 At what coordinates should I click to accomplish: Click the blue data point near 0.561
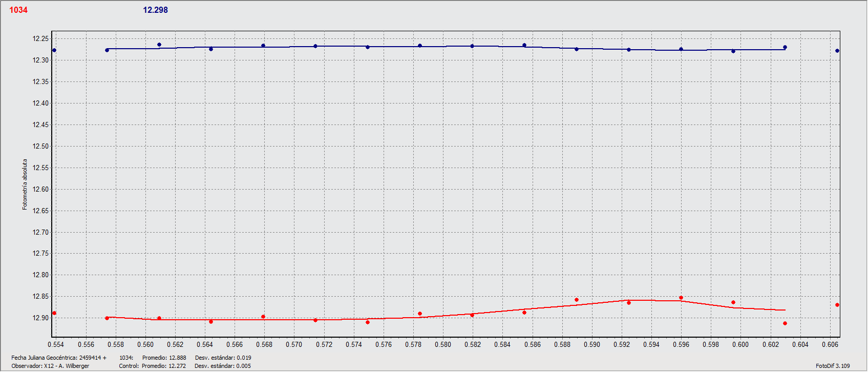tap(159, 45)
